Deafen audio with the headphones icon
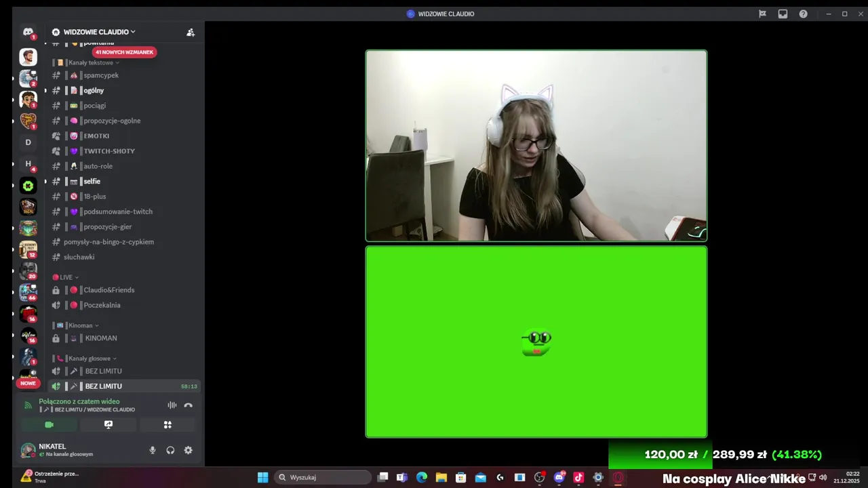The width and height of the screenshot is (868, 488). [x=170, y=450]
